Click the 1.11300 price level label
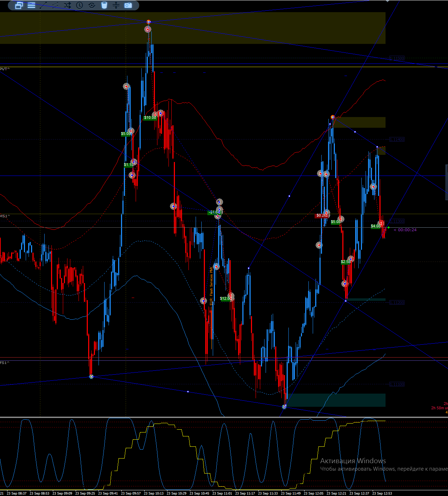Viewport: 448px width, 496px height. (397, 221)
